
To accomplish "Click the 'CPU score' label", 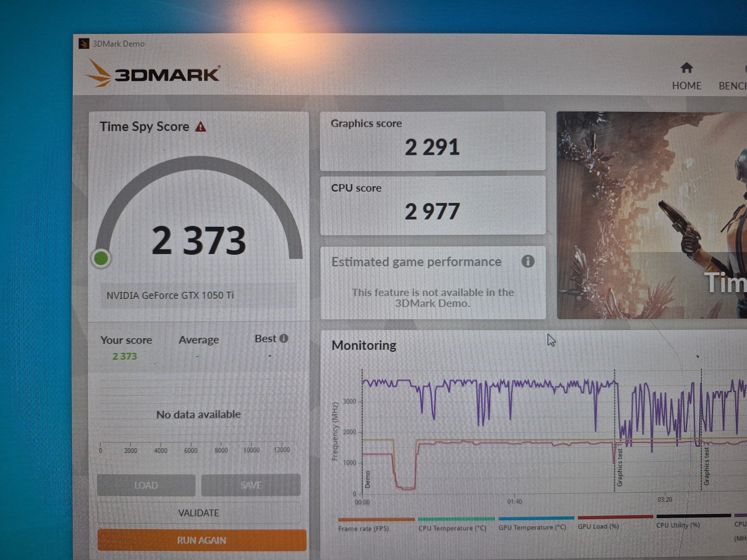I will pyautogui.click(x=356, y=188).
